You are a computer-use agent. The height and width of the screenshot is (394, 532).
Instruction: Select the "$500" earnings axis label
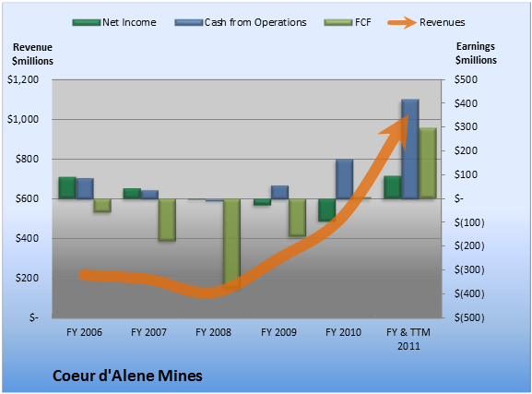tap(466, 79)
